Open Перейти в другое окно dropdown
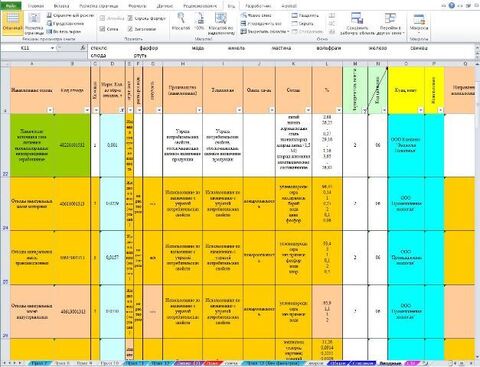The height and width of the screenshot is (367, 480). [x=390, y=24]
